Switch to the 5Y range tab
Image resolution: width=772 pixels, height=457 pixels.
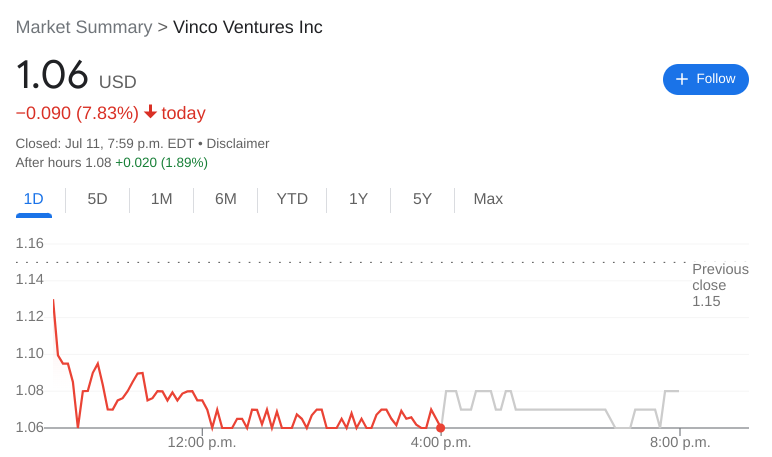point(422,199)
